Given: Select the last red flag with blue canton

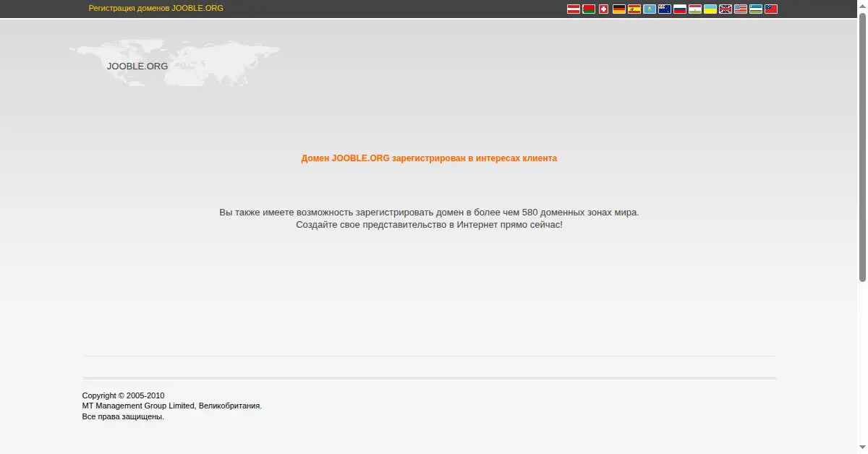Looking at the screenshot, I should coord(771,9).
